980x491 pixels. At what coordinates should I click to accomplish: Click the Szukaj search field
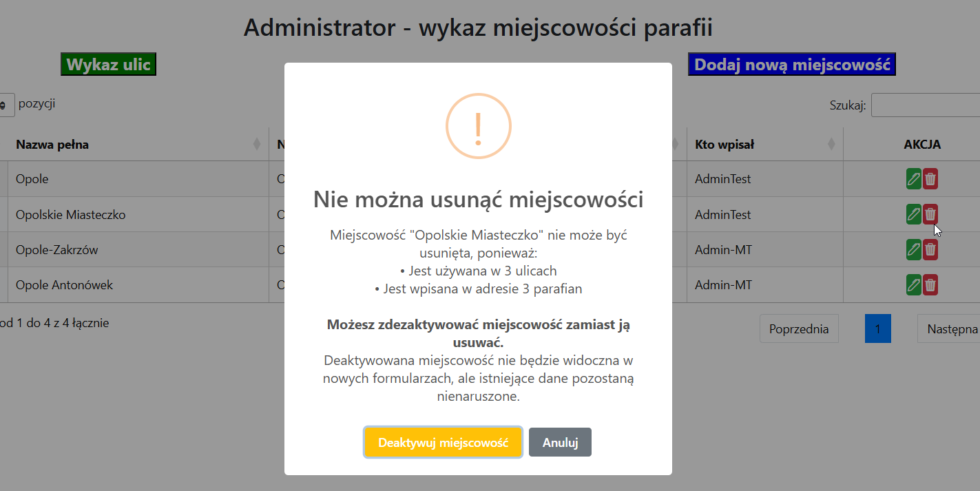click(x=926, y=105)
